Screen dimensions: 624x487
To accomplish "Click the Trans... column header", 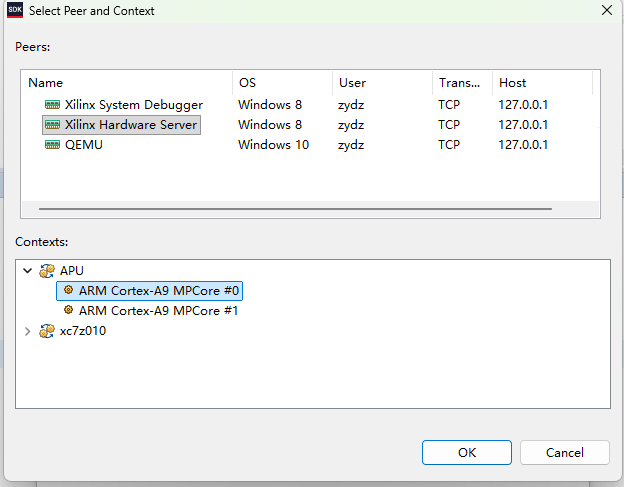I will 462,83.
